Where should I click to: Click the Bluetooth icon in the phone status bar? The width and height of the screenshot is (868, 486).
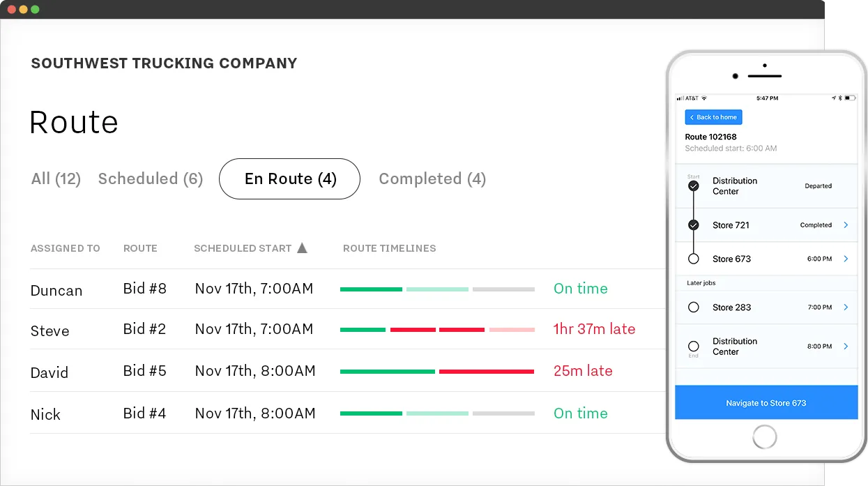click(x=839, y=98)
